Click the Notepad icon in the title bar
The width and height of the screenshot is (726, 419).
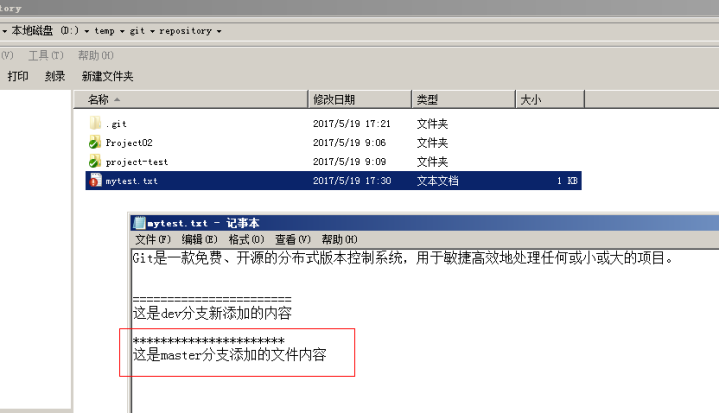(x=139, y=223)
